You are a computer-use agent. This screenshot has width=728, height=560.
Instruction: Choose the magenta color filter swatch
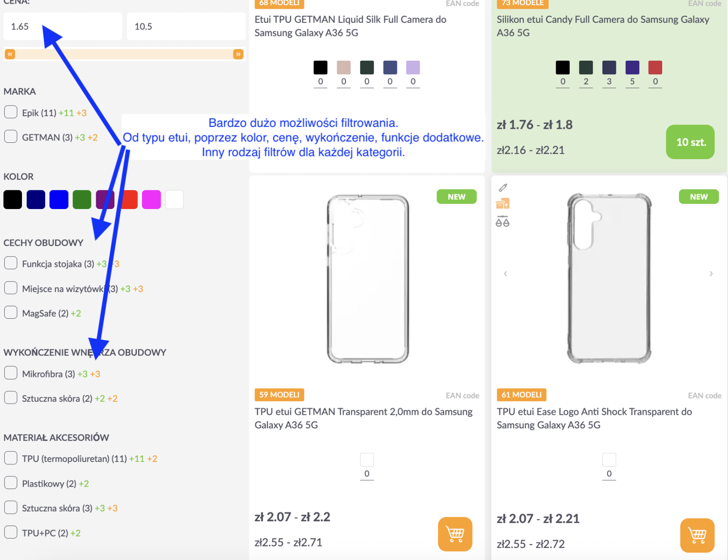(151, 200)
